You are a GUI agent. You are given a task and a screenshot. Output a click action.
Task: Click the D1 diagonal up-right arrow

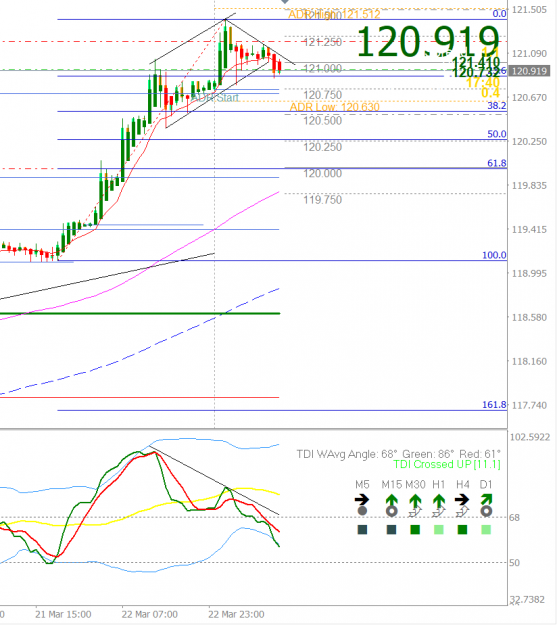point(487,499)
